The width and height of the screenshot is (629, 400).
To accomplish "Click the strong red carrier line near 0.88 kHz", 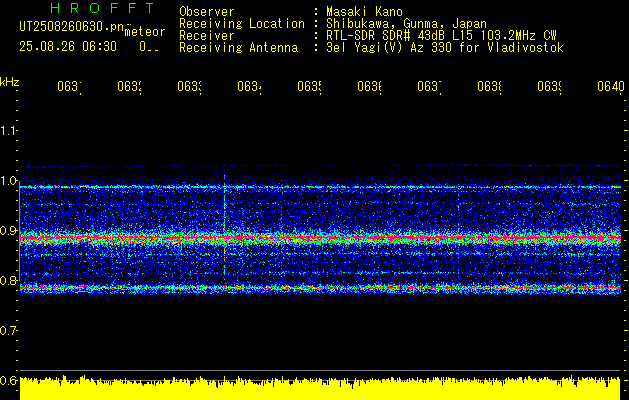I will pyautogui.click(x=320, y=238).
